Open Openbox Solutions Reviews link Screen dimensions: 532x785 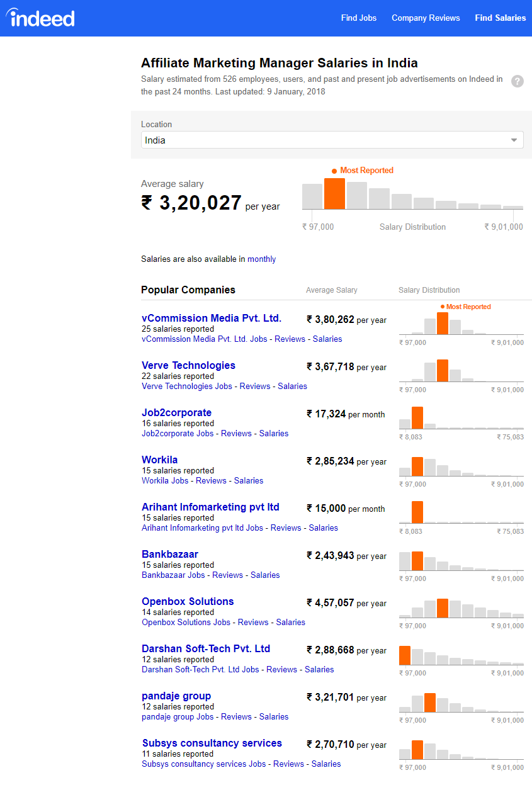click(x=253, y=622)
